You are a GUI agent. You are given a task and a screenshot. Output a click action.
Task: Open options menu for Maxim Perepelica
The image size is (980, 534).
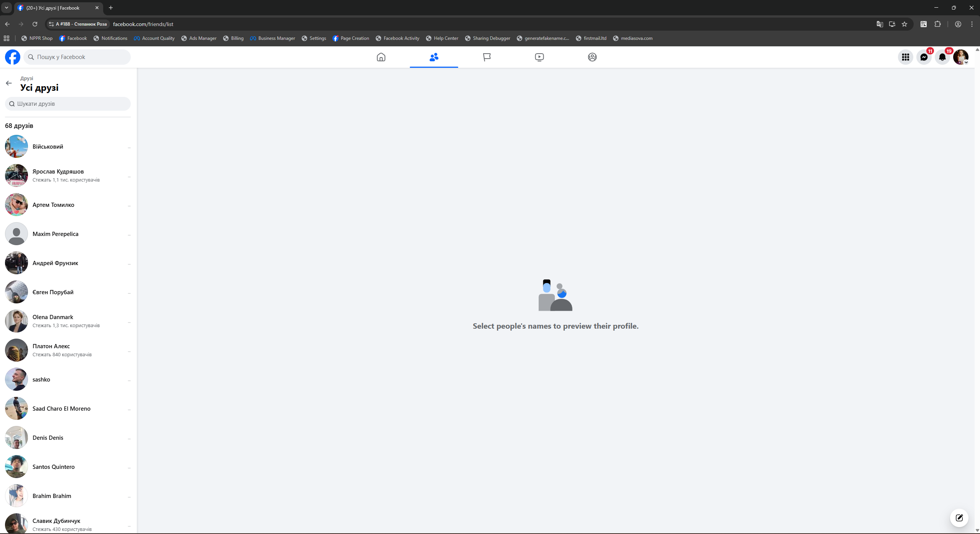(129, 235)
